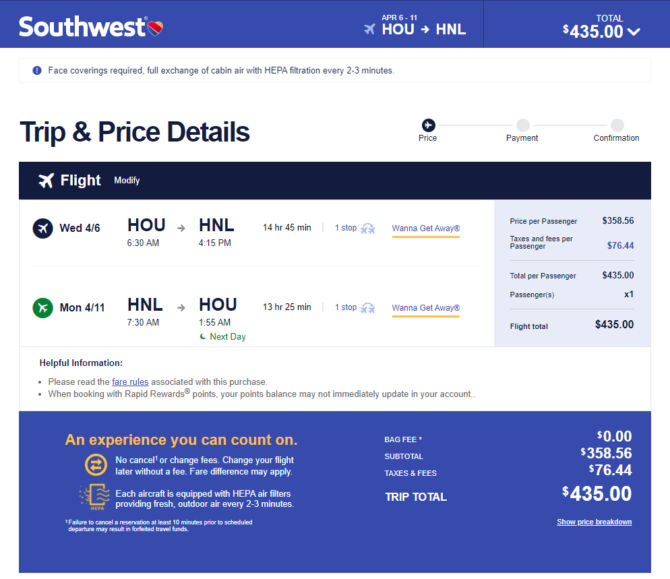Viewport: 670px width, 579px height.
Task: Click the no change fees arrows icon
Action: click(x=96, y=465)
